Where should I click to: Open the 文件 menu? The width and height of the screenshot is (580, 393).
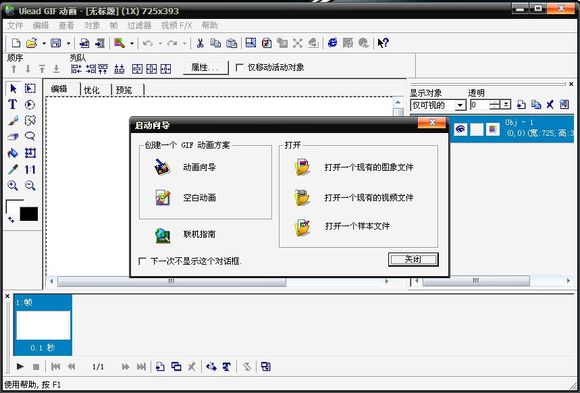click(x=15, y=25)
